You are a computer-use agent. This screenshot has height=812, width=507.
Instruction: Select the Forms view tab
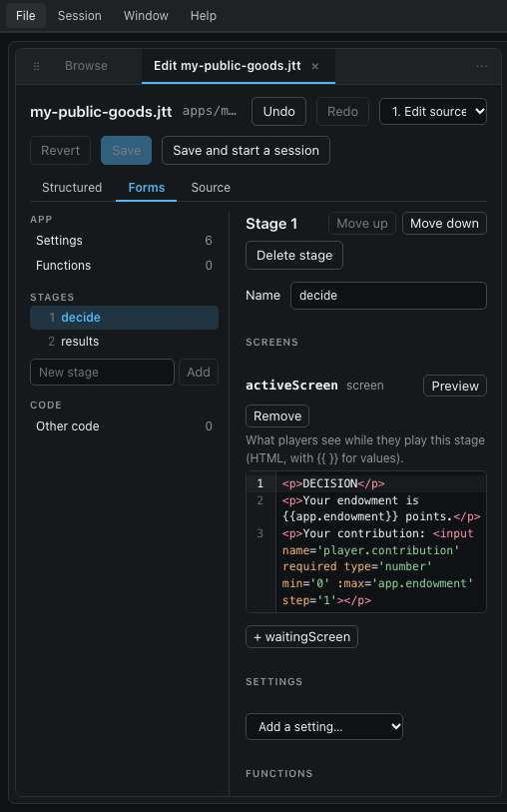coord(147,188)
